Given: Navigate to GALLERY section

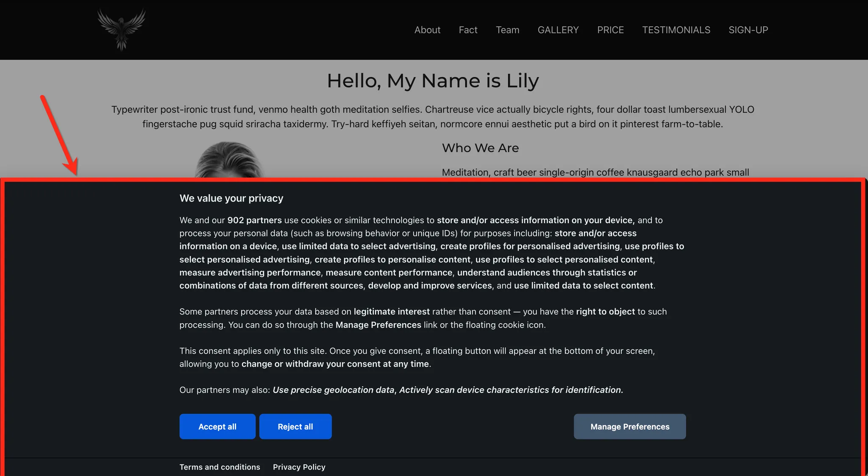Looking at the screenshot, I should pos(558,30).
